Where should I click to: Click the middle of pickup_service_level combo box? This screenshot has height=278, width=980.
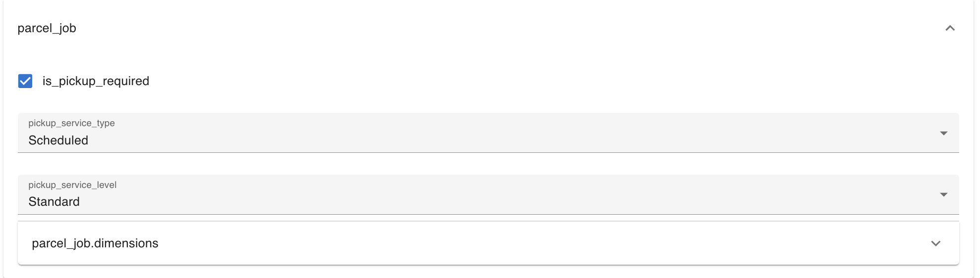pos(488,195)
